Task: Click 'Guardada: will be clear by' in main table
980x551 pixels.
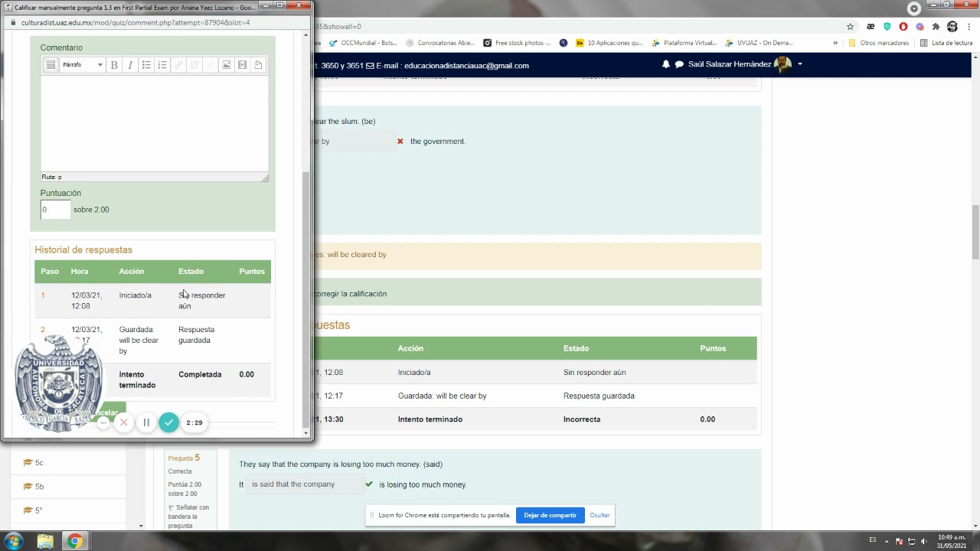Action: [x=442, y=396]
